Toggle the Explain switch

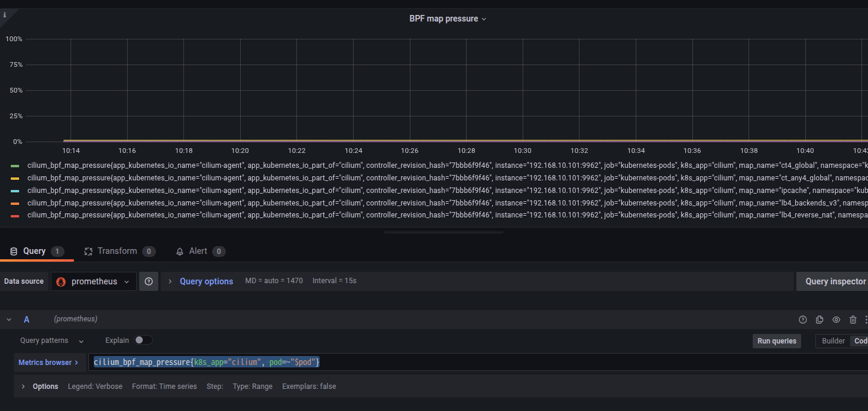coord(143,340)
